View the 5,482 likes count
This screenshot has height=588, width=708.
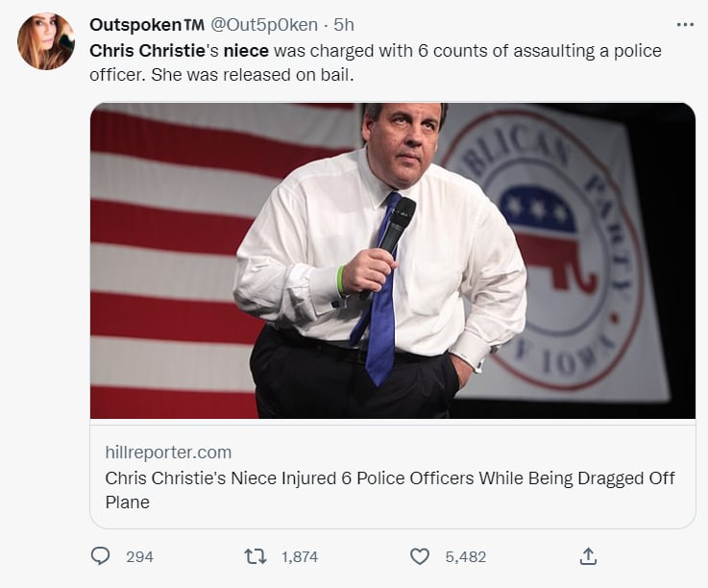(466, 557)
